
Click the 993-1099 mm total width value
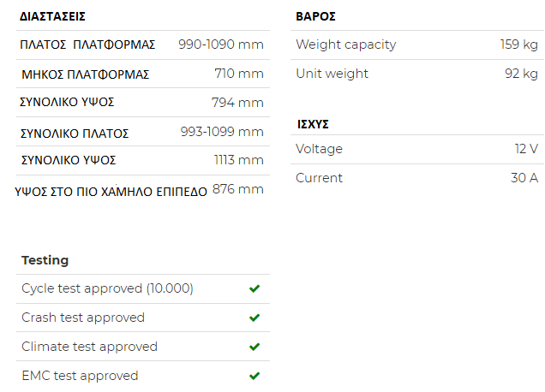[222, 132]
